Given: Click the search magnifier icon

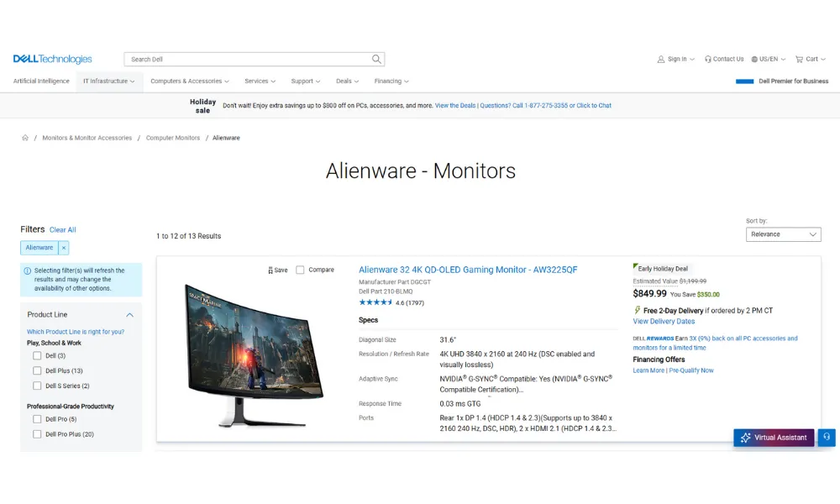Looking at the screenshot, I should pos(377,60).
